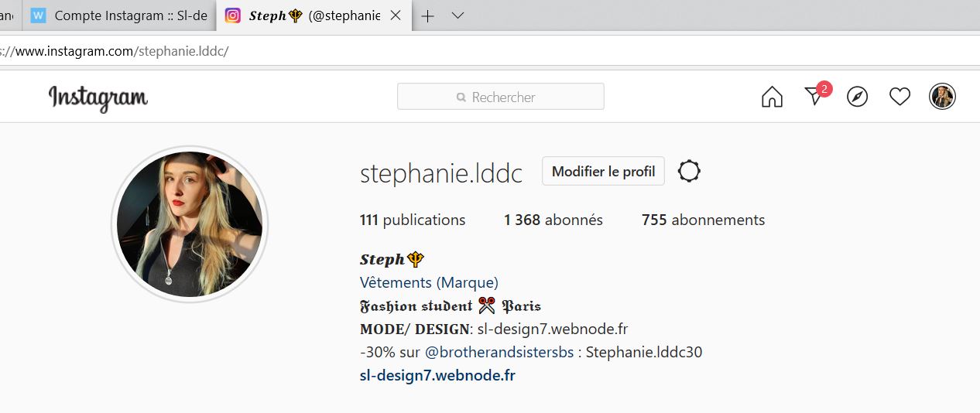The width and height of the screenshot is (980, 413).
Task: Open sl-design7.webnode.fr bold website link
Action: [437, 375]
